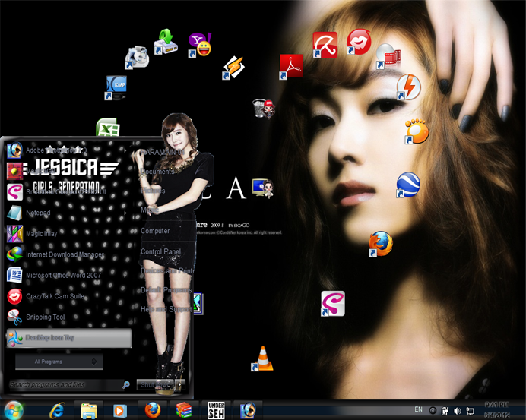Screen dimensions: 526x420
Task: Open Help and Support from Start menu
Action: coord(166,309)
